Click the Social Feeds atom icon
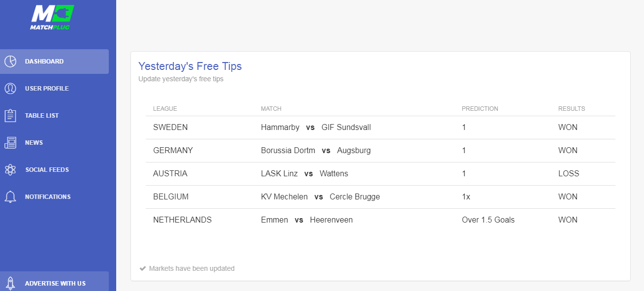Image resolution: width=644 pixels, height=291 pixels. coord(10,170)
